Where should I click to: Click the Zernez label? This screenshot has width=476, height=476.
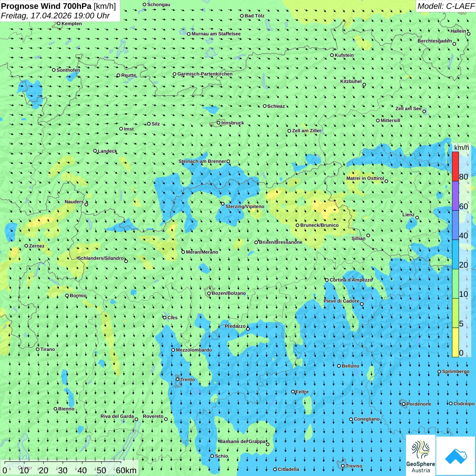(x=37, y=246)
